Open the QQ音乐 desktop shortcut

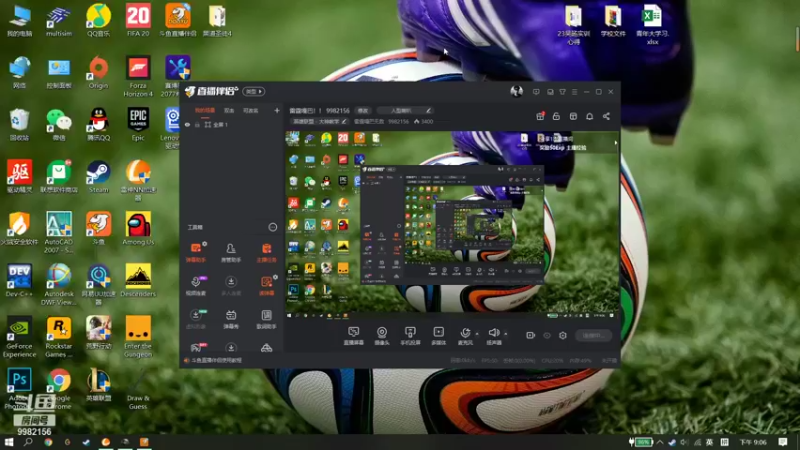pyautogui.click(x=98, y=20)
